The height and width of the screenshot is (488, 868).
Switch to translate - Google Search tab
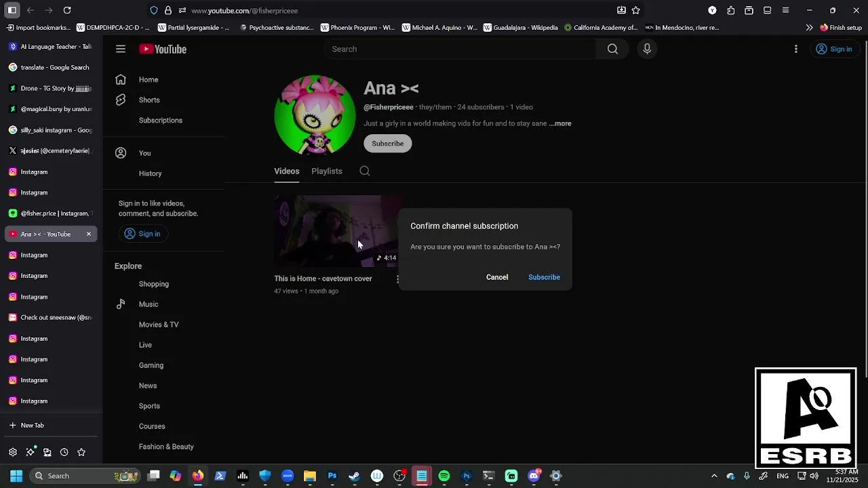51,67
